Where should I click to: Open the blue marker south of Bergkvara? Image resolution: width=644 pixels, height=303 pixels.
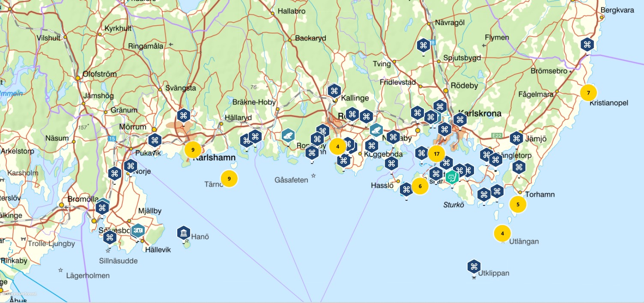coord(587,44)
